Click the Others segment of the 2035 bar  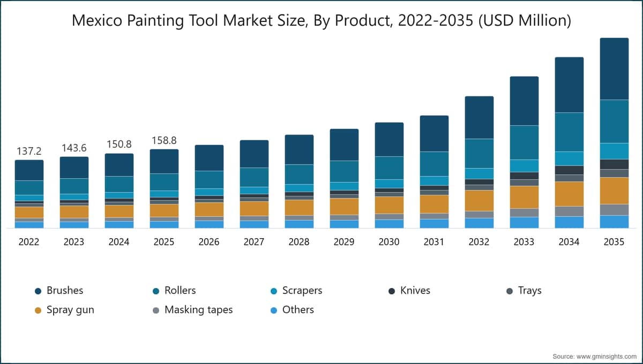click(x=614, y=222)
